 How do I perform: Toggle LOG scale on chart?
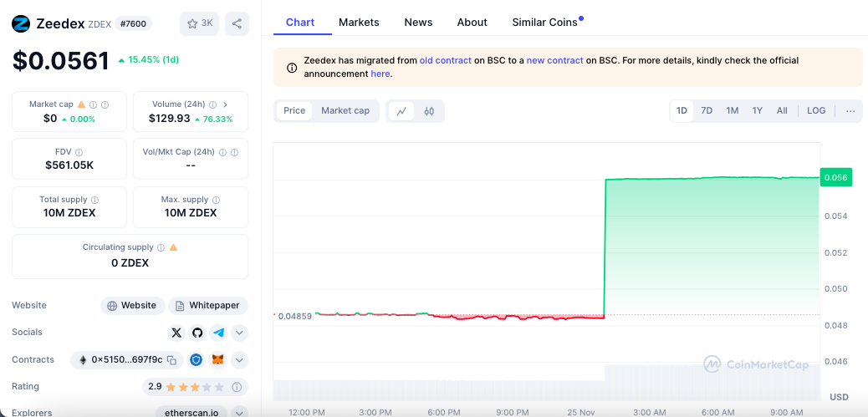(816, 110)
